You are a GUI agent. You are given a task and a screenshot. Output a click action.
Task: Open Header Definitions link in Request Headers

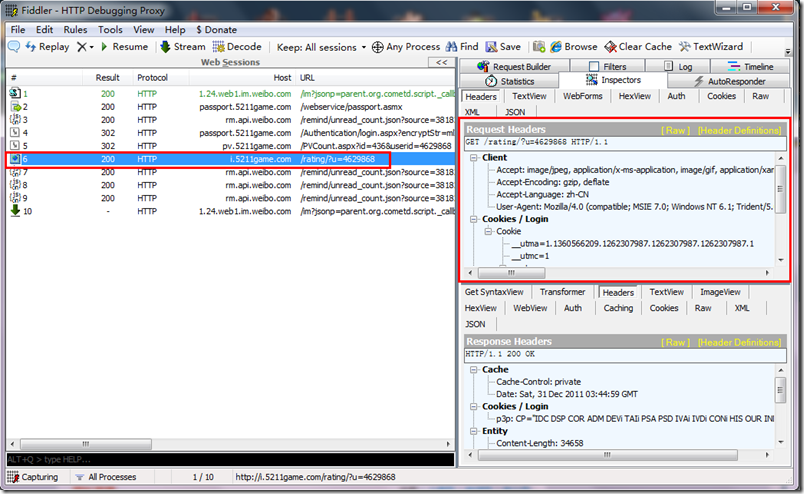739,130
